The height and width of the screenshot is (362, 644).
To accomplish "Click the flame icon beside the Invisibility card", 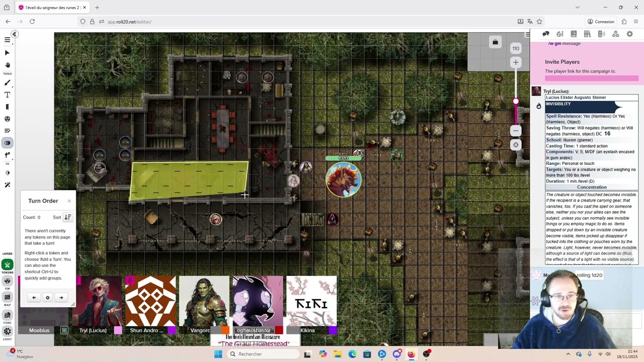I will pyautogui.click(x=538, y=106).
